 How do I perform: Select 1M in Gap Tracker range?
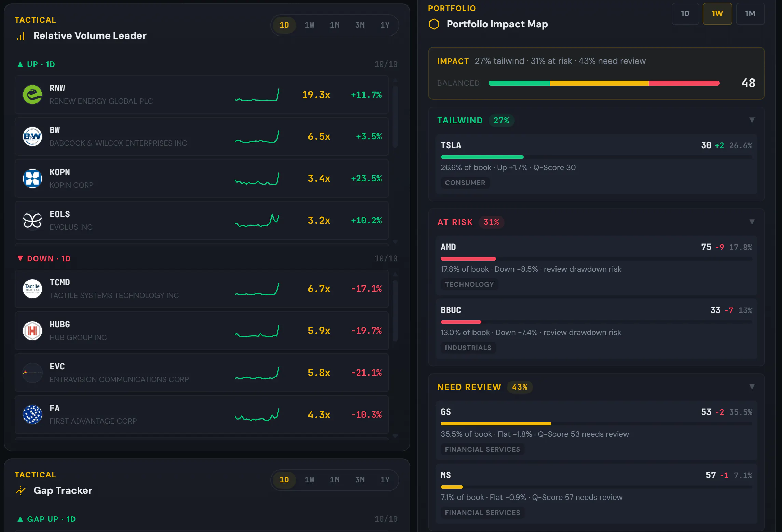pyautogui.click(x=335, y=480)
